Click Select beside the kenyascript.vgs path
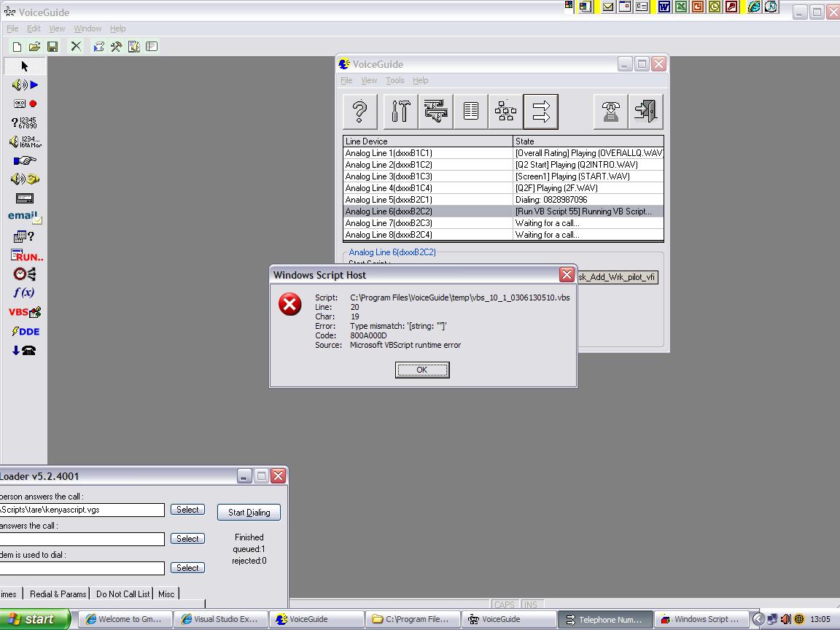This screenshot has height=630, width=840. pyautogui.click(x=187, y=510)
